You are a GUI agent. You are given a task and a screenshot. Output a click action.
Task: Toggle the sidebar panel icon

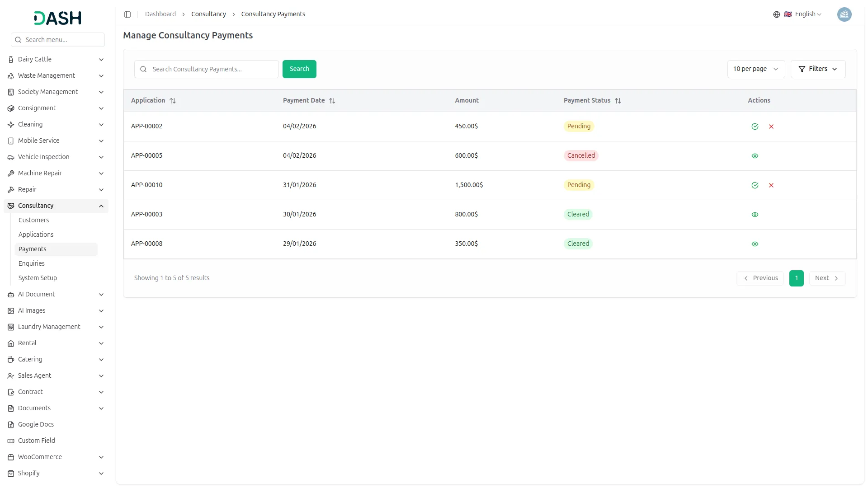127,14
